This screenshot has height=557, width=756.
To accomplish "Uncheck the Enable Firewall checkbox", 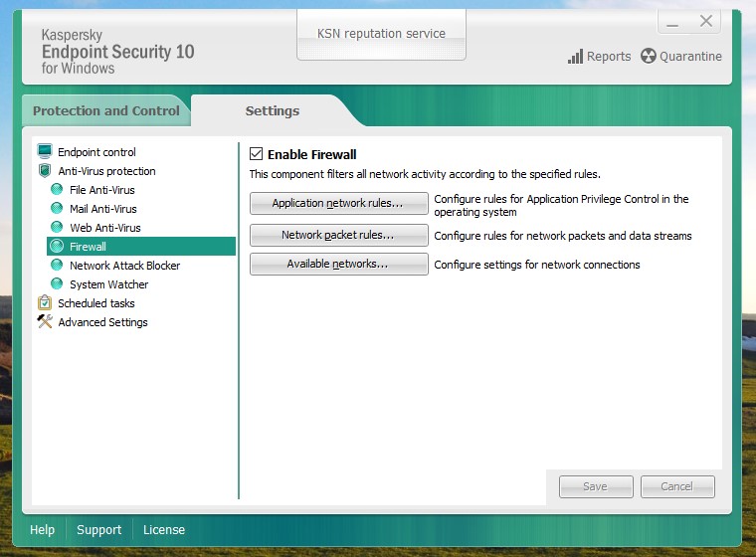I will pos(256,154).
